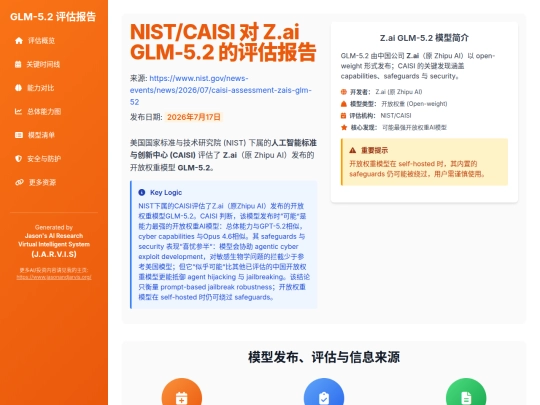Open 模型清单 from the sidebar
This screenshot has width=540, height=405.
54,135
